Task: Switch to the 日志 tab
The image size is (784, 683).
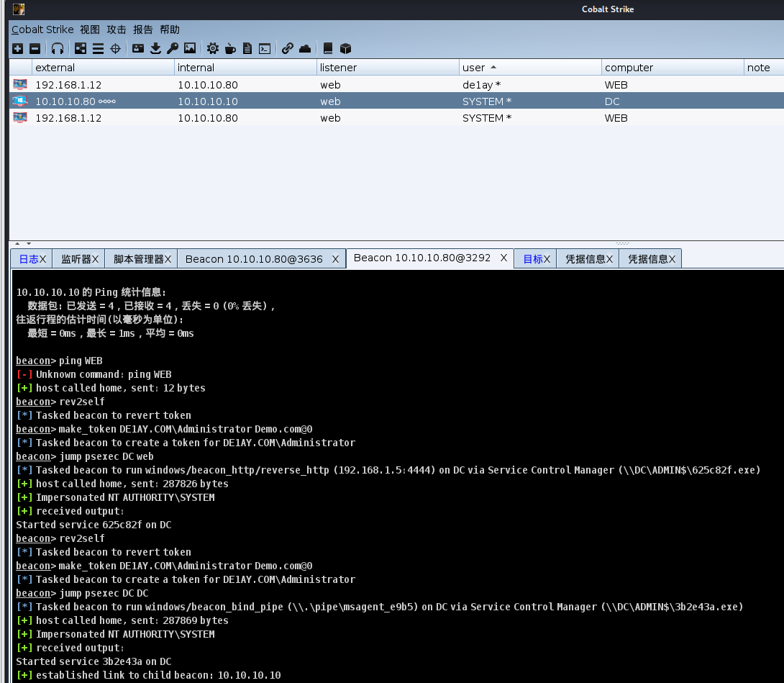Action: pos(29,259)
